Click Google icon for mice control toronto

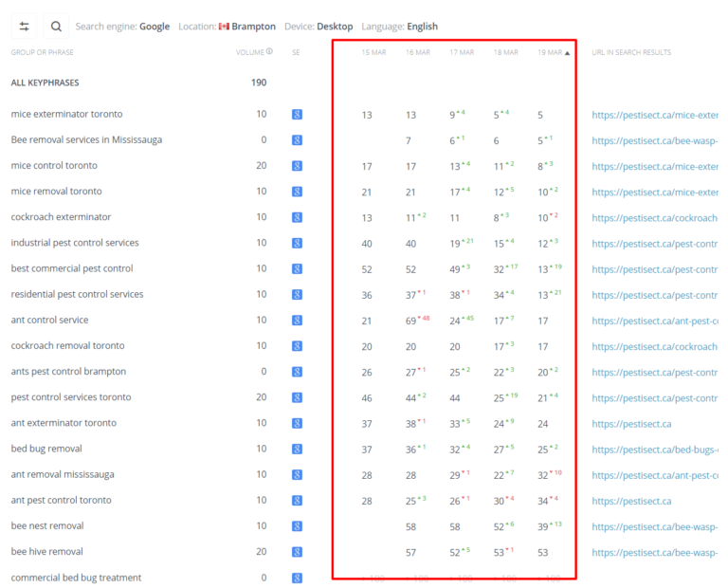coord(297,166)
